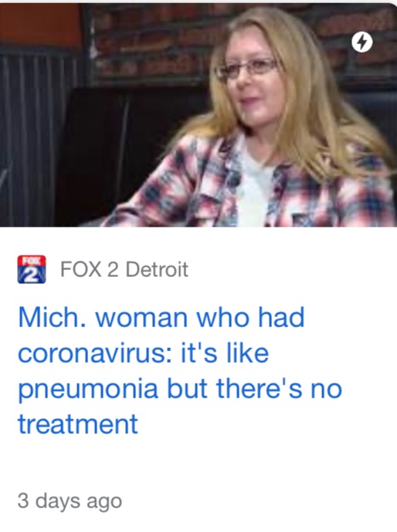Select the '3 days ago' timestamp
This screenshot has height=532, width=397.
coord(70,502)
